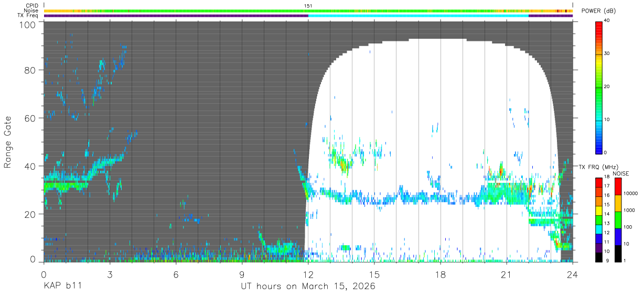
Task: Click the CPID label at top left
Action: (x=32, y=6)
